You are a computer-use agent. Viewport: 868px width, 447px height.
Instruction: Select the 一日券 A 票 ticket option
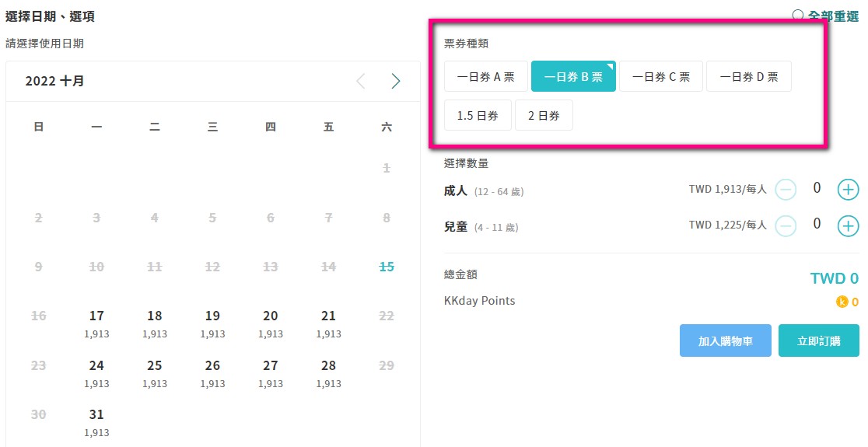point(485,76)
